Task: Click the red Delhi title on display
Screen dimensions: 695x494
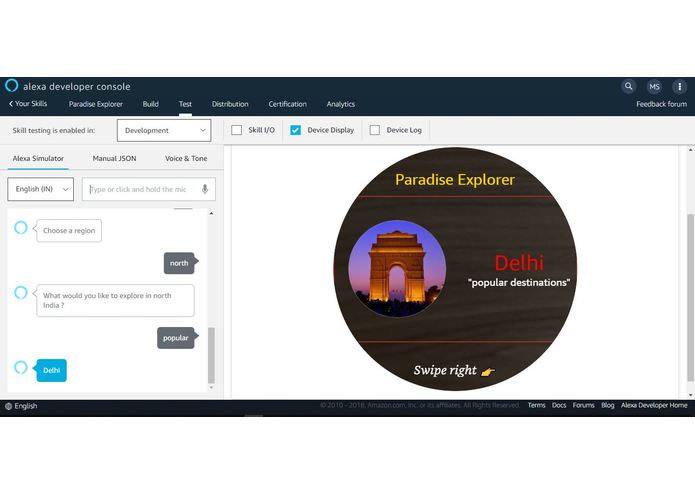Action: coord(519,263)
